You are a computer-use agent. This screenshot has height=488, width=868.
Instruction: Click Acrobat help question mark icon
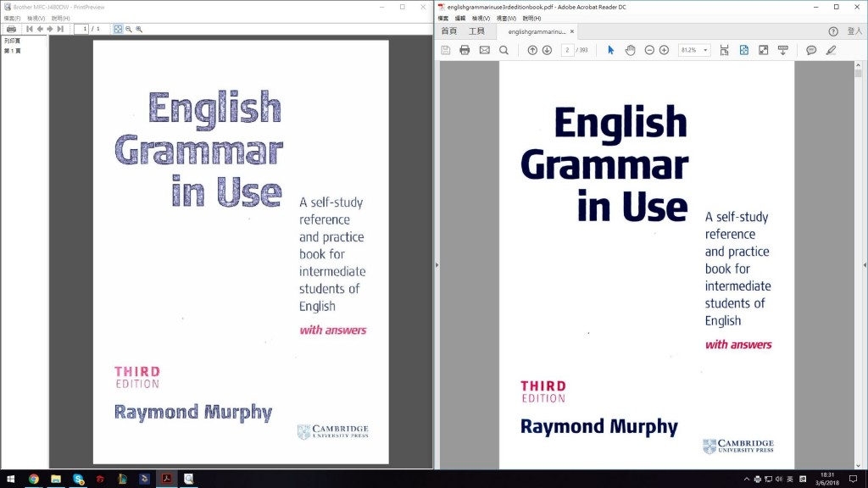click(833, 31)
